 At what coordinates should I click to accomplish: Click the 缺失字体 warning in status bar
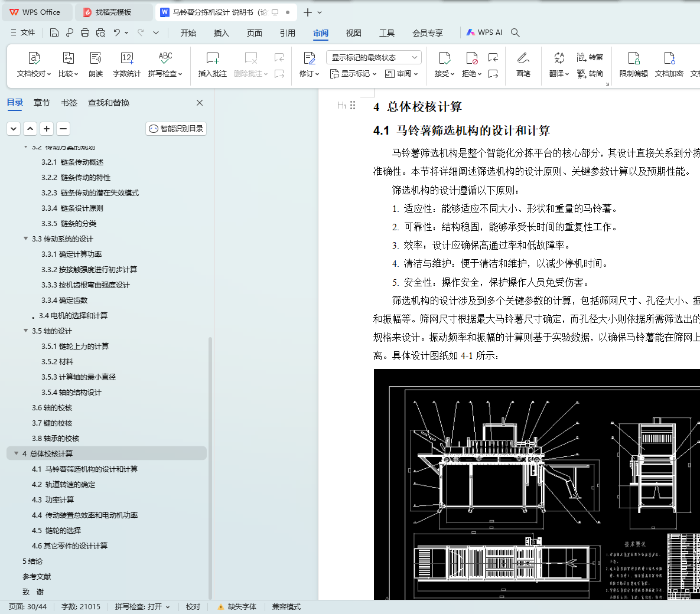tap(237, 607)
